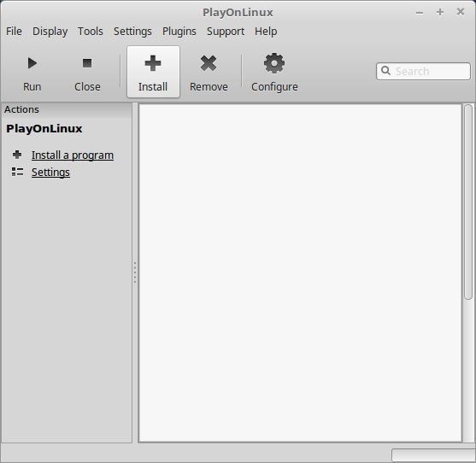Open the Help menu
This screenshot has width=476, height=463.
[266, 32]
